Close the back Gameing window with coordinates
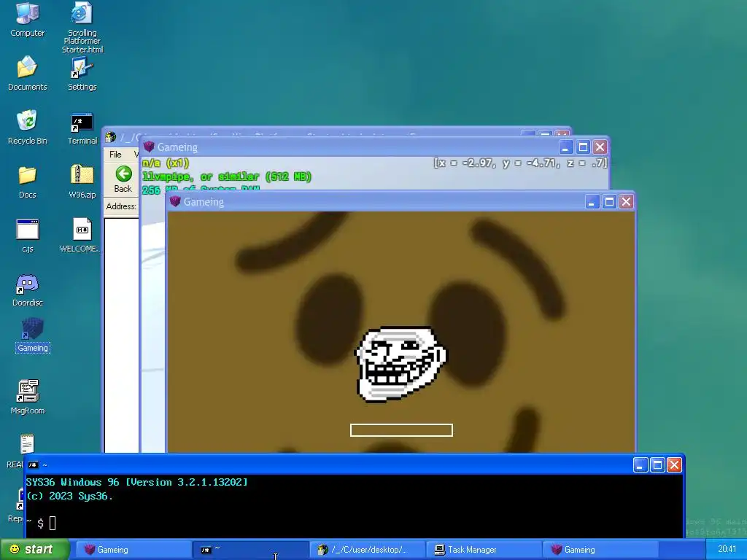Viewport: 747px width, 560px height. pyautogui.click(x=600, y=147)
